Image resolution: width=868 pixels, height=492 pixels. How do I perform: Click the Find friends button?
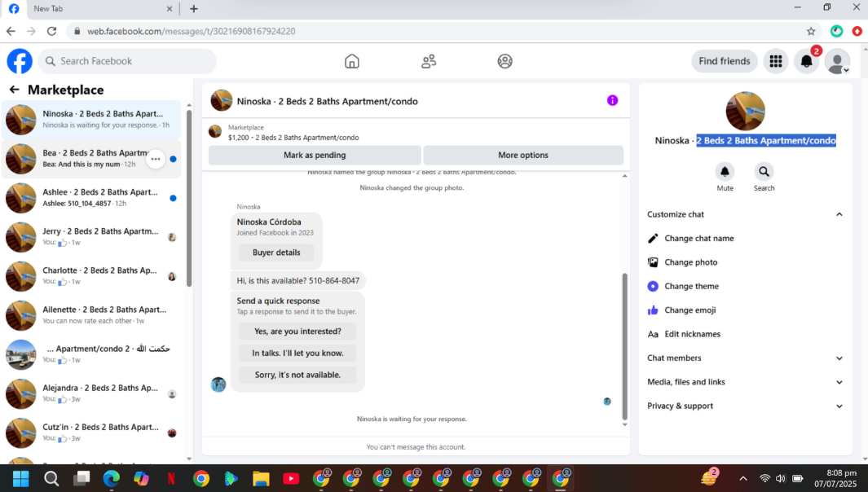click(724, 61)
